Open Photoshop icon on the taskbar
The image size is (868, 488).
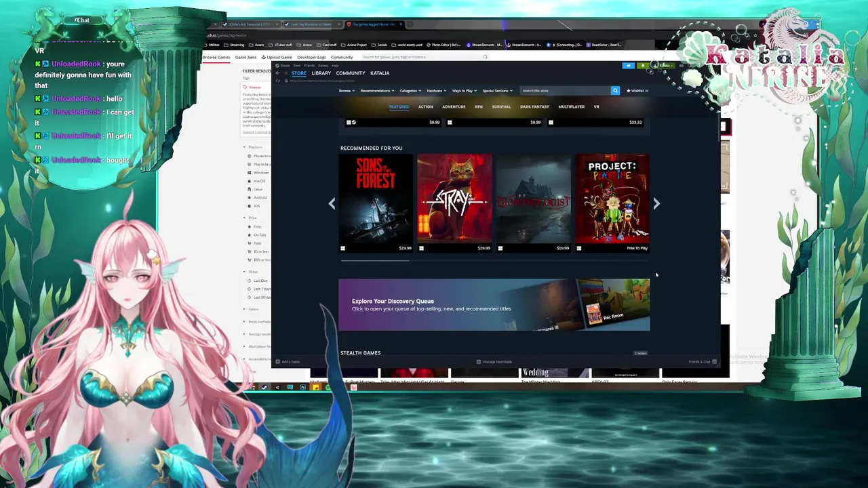pyautogui.click(x=302, y=388)
